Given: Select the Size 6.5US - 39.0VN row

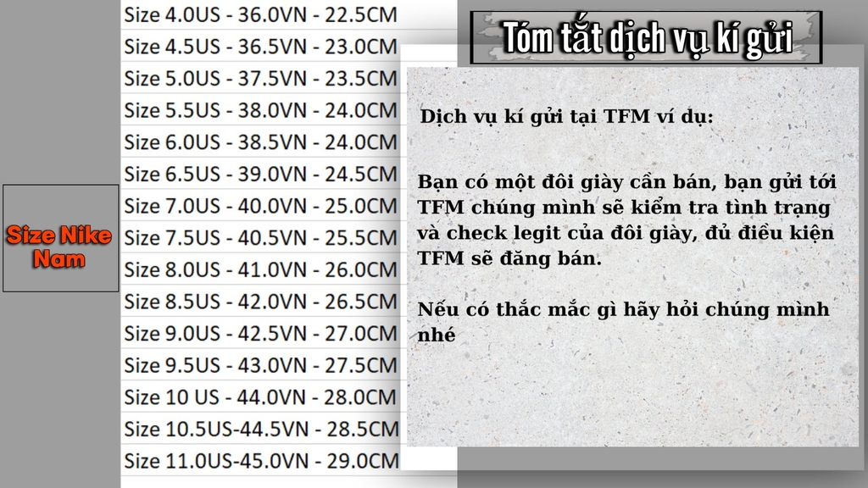Looking at the screenshot, I should click(260, 174).
